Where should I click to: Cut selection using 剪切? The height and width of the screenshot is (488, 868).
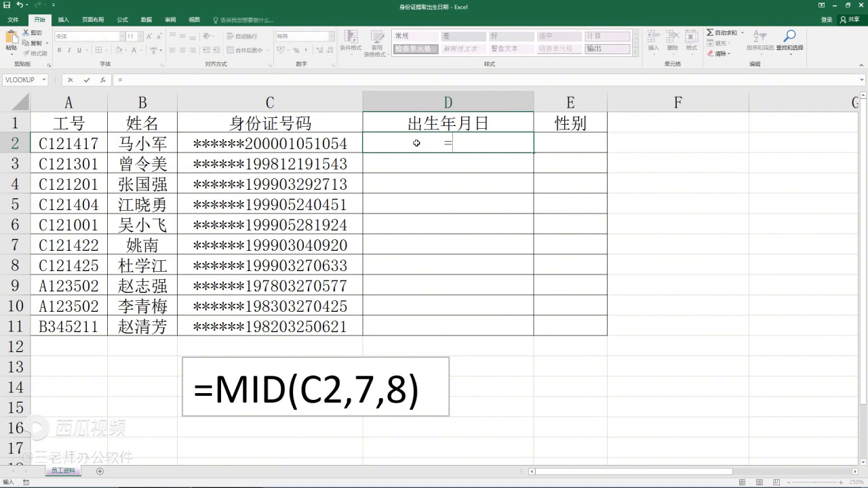(32, 33)
